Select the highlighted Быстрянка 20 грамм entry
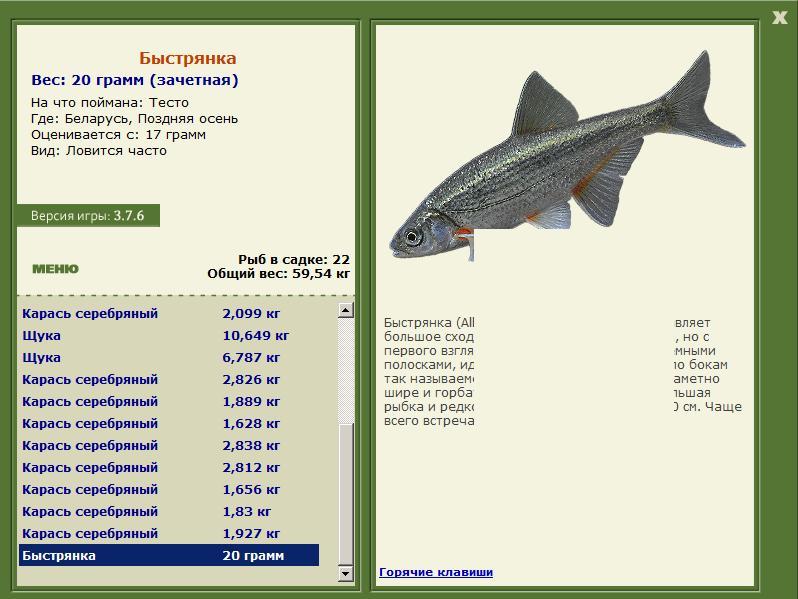The image size is (798, 599). tap(169, 555)
